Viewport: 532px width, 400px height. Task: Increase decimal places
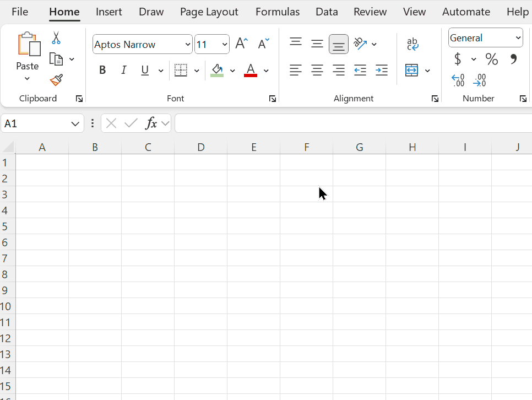[458, 80]
